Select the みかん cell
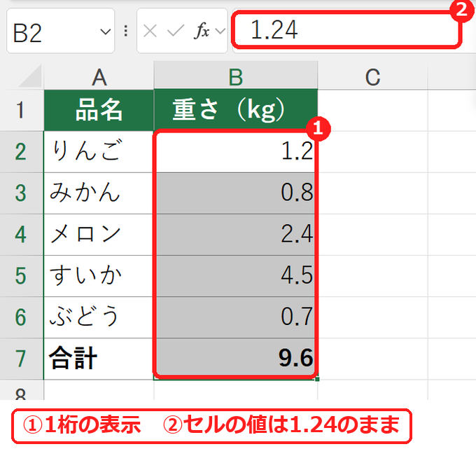Viewport: 476px width, 449px height. tap(99, 193)
